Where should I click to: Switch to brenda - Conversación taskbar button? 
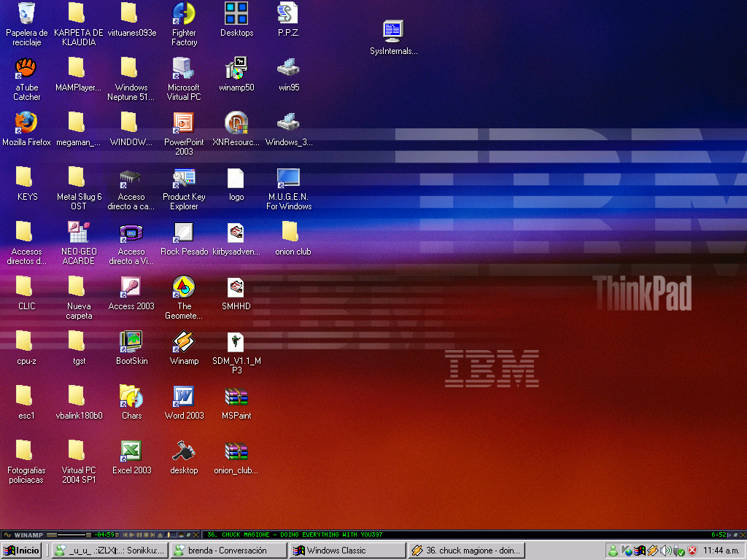point(228,551)
